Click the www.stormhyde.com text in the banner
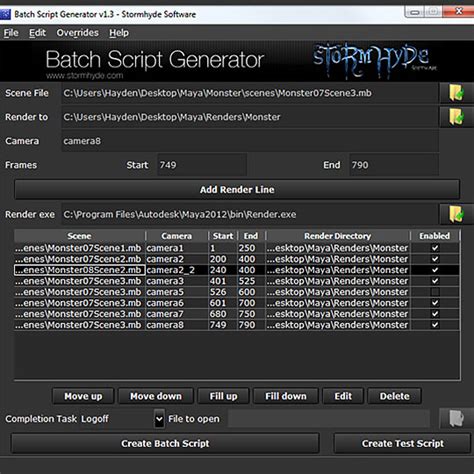This screenshot has width=474, height=474. (85, 76)
